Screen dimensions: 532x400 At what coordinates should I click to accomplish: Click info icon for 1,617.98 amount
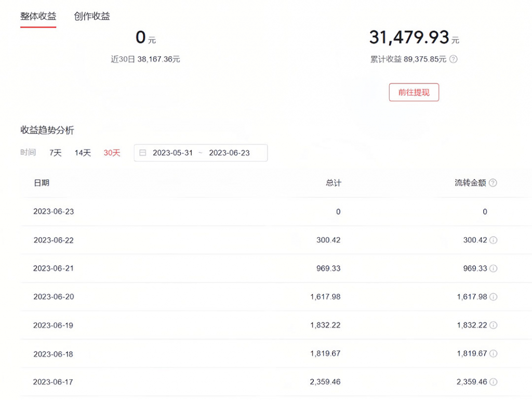(494, 297)
